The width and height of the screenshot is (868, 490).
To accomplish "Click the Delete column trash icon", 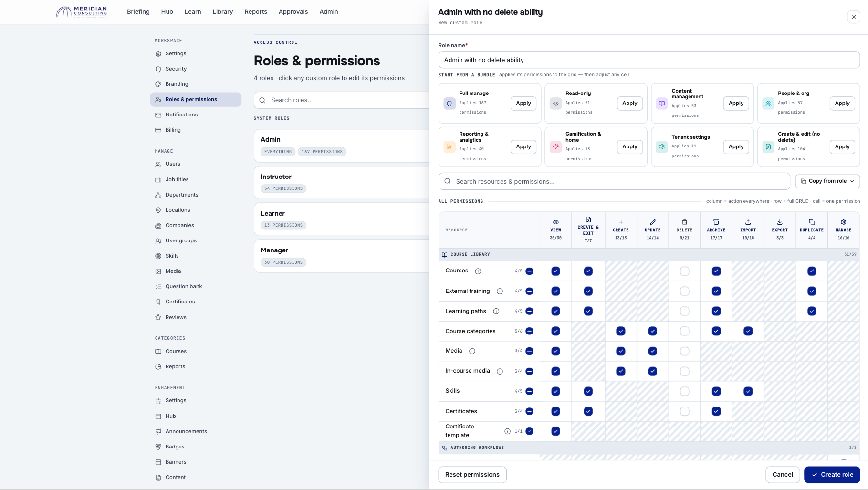I will 684,222.
